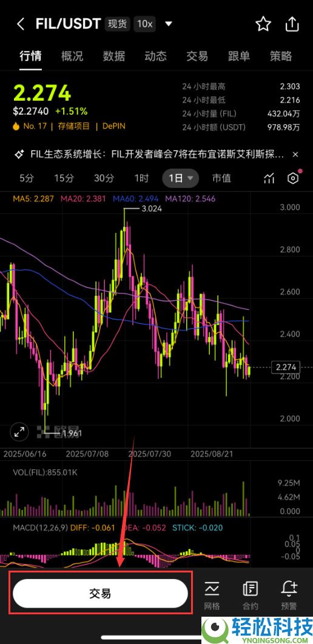Screen dimensions: 313x644
Task: Tap the 现货 spot tag
Action: 117,24
